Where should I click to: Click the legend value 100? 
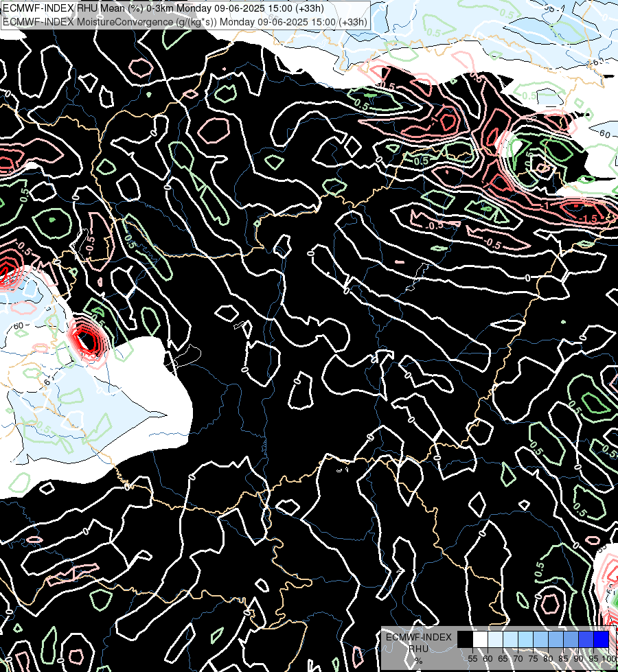click(609, 659)
